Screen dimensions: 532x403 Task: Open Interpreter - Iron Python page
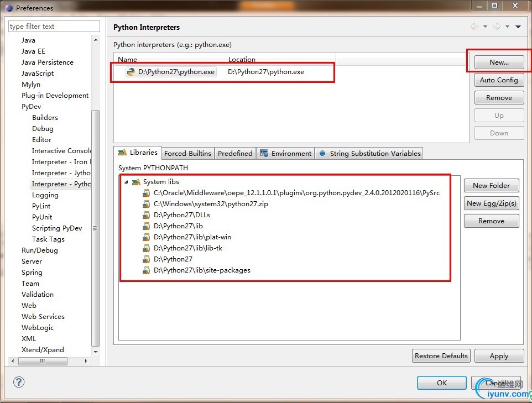61,162
